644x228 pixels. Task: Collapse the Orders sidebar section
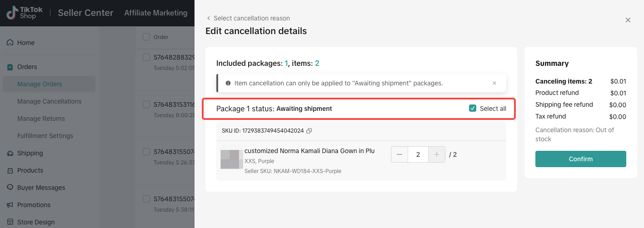[x=27, y=67]
